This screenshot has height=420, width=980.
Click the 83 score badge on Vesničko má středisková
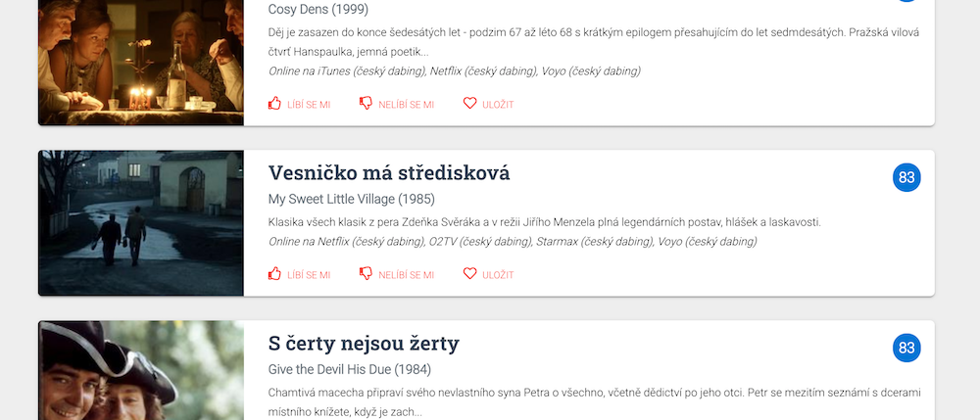pyautogui.click(x=906, y=178)
